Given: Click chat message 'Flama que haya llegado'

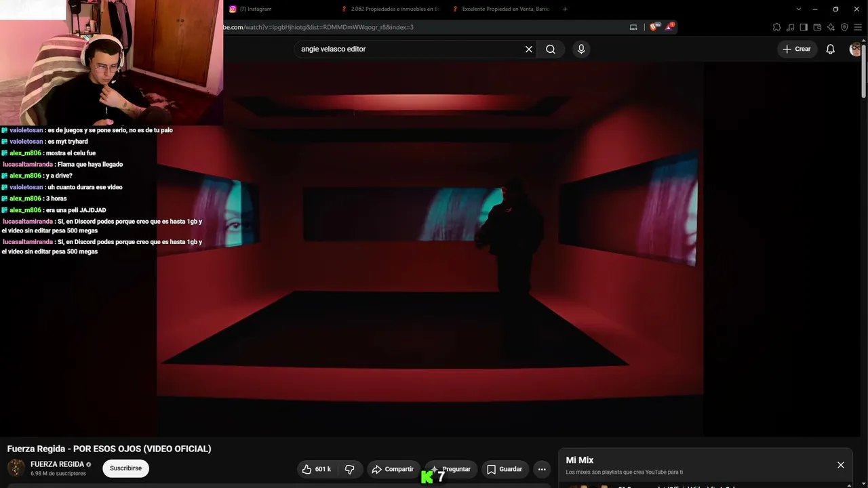Looking at the screenshot, I should pyautogui.click(x=90, y=165).
